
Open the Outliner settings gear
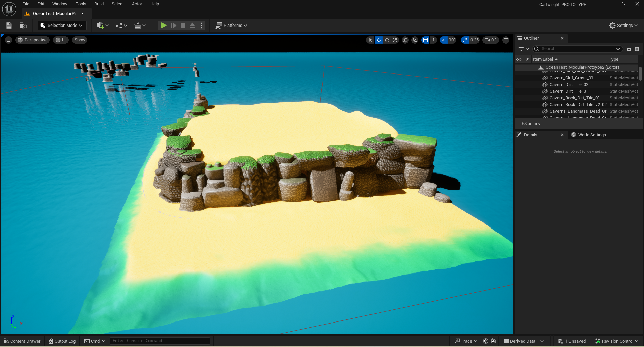637,49
